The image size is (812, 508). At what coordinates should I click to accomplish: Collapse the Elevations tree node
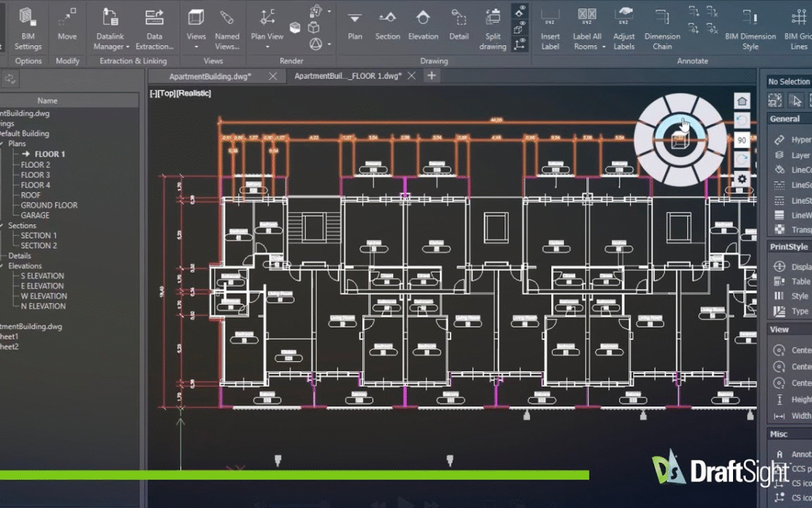3,266
